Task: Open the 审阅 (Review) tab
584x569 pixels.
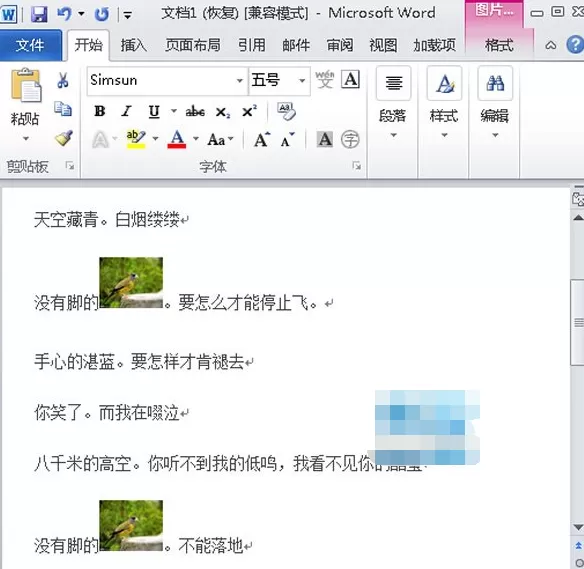Action: click(x=340, y=45)
